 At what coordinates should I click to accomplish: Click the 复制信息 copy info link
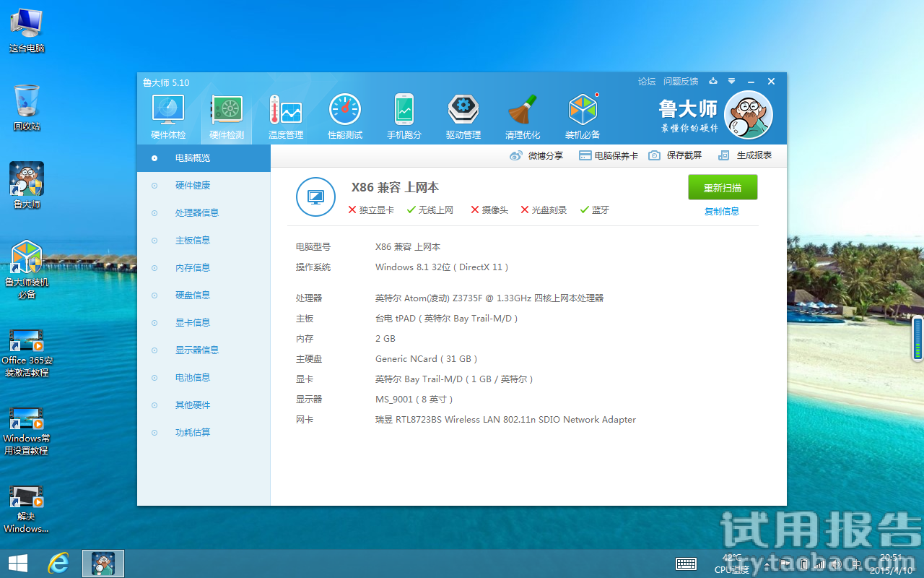point(722,212)
